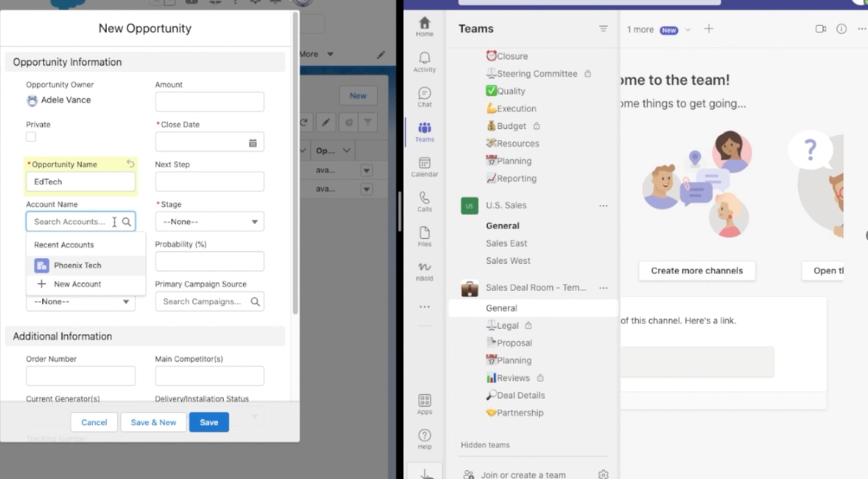Start a video meeting with camera icon
Image resolution: width=868 pixels, height=479 pixels.
tap(820, 29)
